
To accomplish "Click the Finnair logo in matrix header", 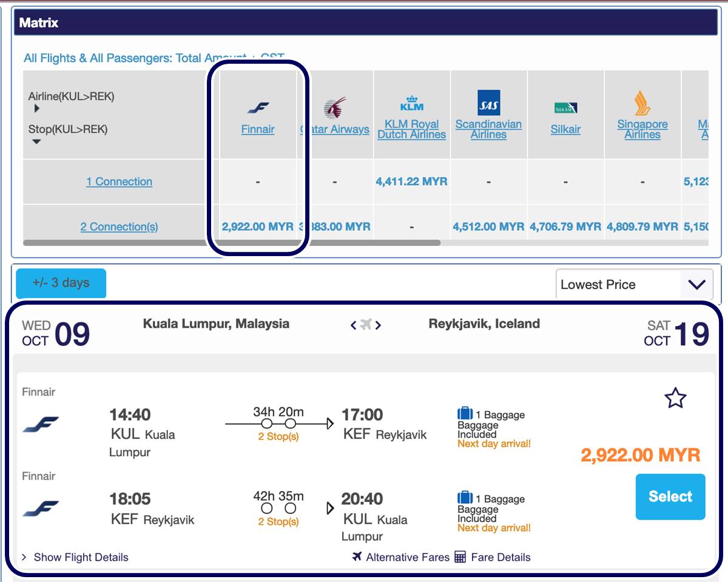I will (258, 108).
